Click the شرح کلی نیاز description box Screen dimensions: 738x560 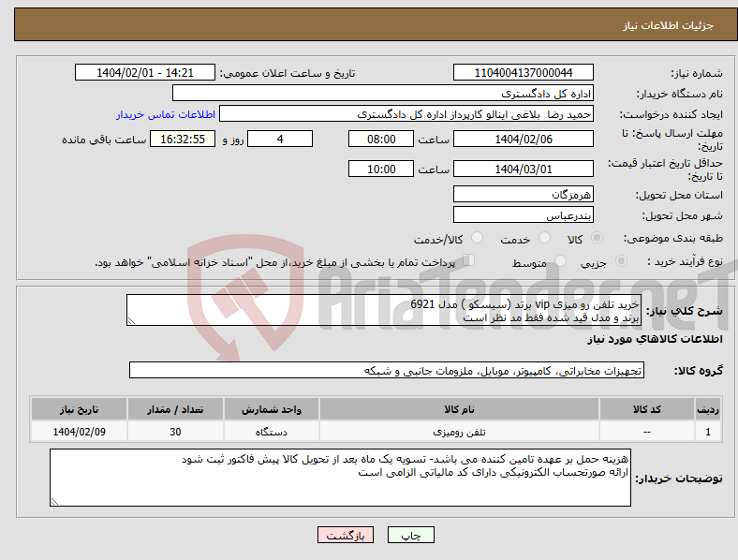click(x=384, y=310)
